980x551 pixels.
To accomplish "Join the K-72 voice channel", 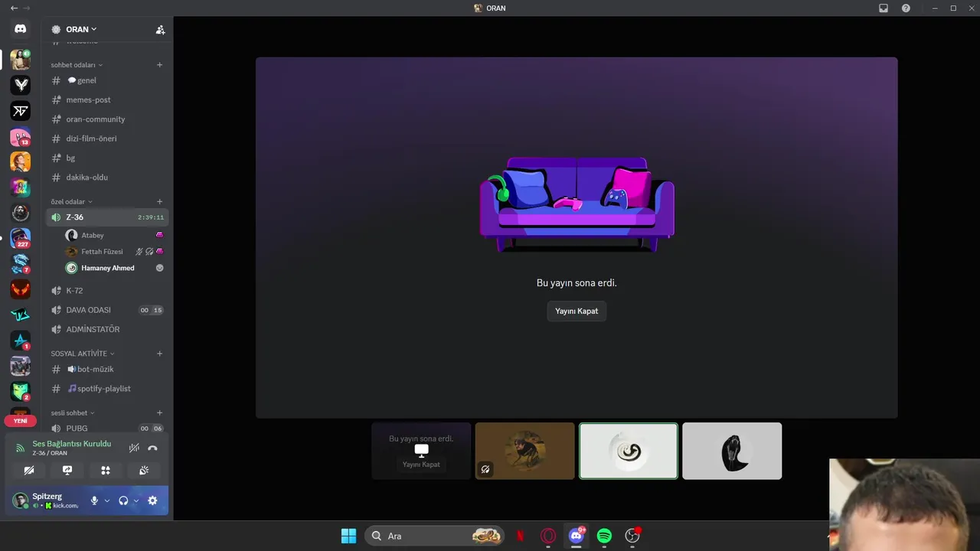I will click(x=107, y=291).
